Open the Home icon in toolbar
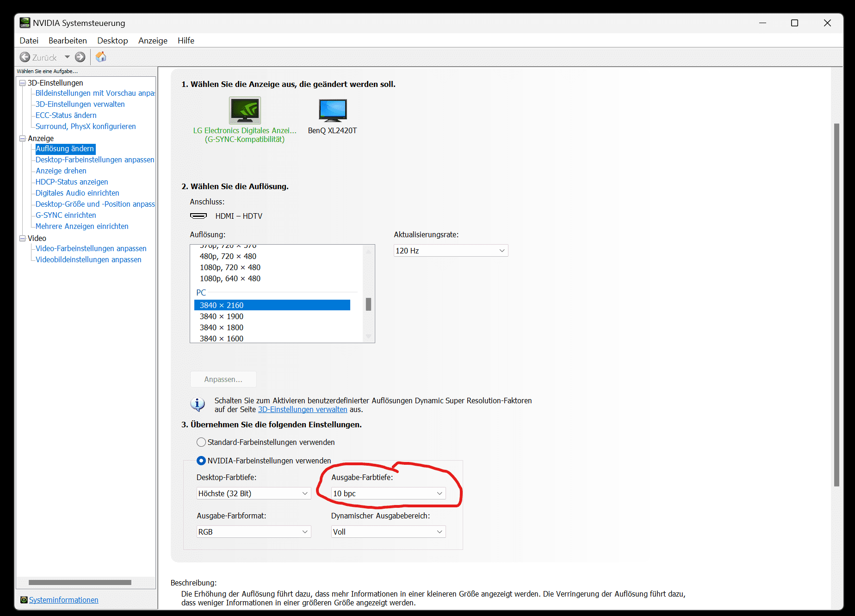 pos(101,57)
